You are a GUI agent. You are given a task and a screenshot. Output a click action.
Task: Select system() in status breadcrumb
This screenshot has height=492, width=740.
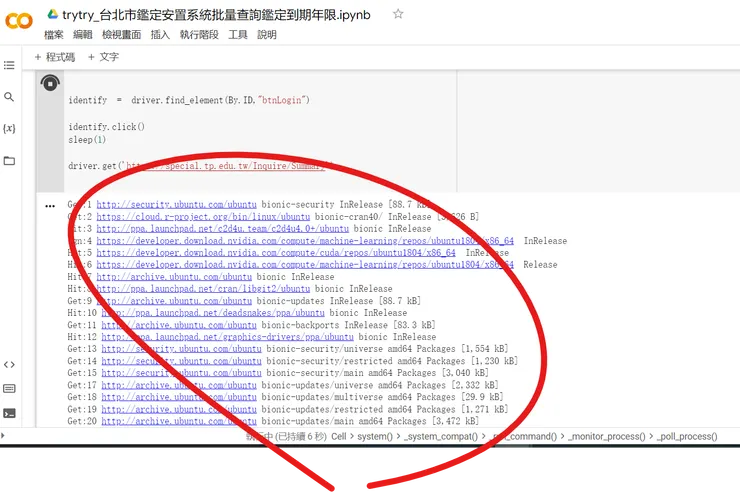click(x=375, y=436)
